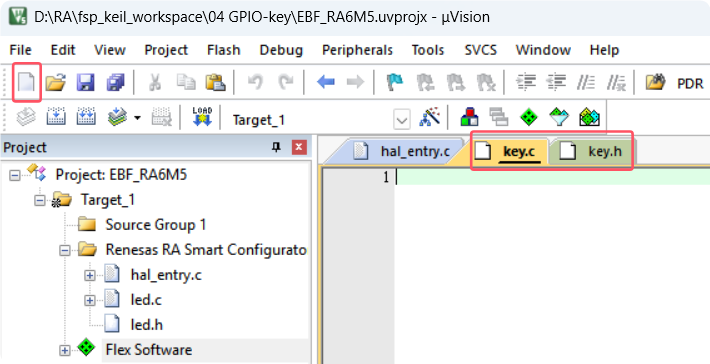Click the Batch Build stack icon
The height and width of the screenshot is (364, 710).
117,118
